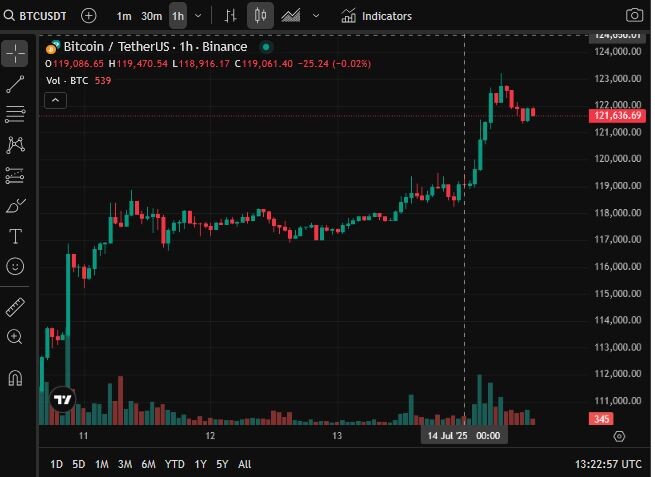The width and height of the screenshot is (655, 477).
Task: Click the market open status dot
Action: click(266, 47)
